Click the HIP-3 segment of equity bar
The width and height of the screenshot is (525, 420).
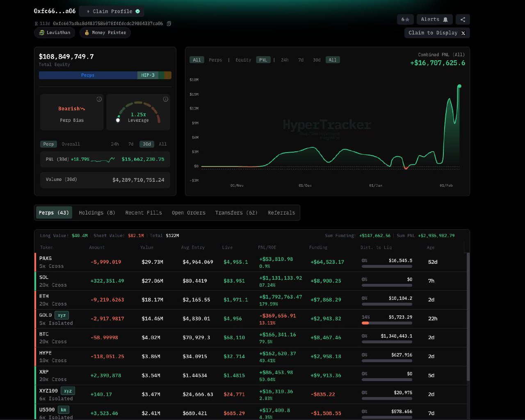coord(148,75)
